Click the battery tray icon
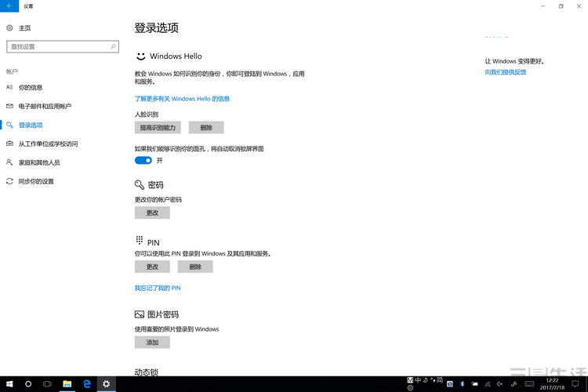This screenshot has height=392, width=588. tap(475, 383)
